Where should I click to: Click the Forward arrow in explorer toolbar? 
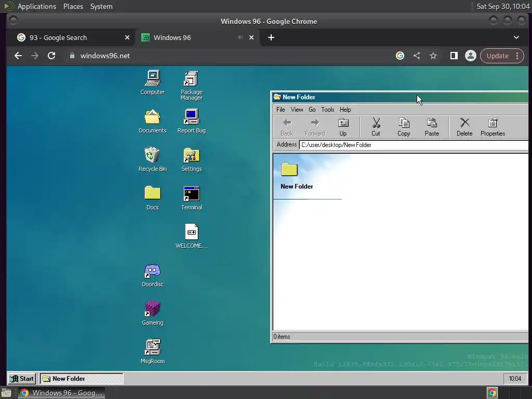pyautogui.click(x=315, y=127)
